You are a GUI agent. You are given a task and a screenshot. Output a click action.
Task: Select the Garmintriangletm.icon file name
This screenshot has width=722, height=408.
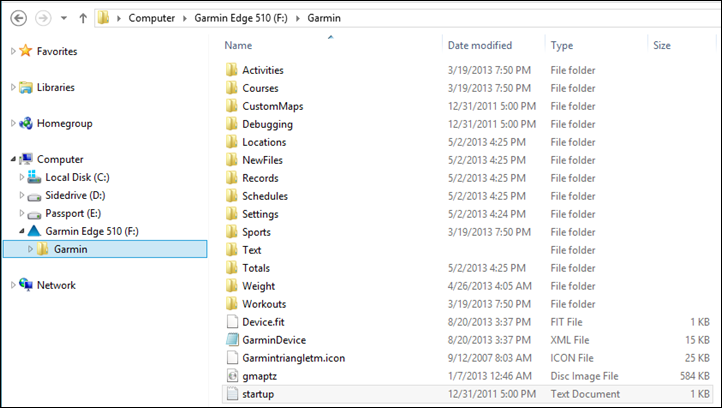293,358
